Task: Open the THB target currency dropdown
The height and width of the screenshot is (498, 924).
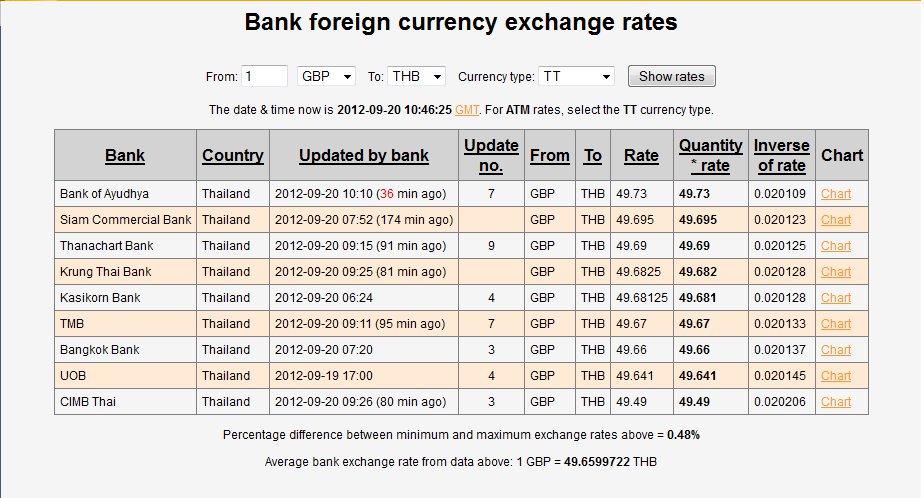Action: 416,77
